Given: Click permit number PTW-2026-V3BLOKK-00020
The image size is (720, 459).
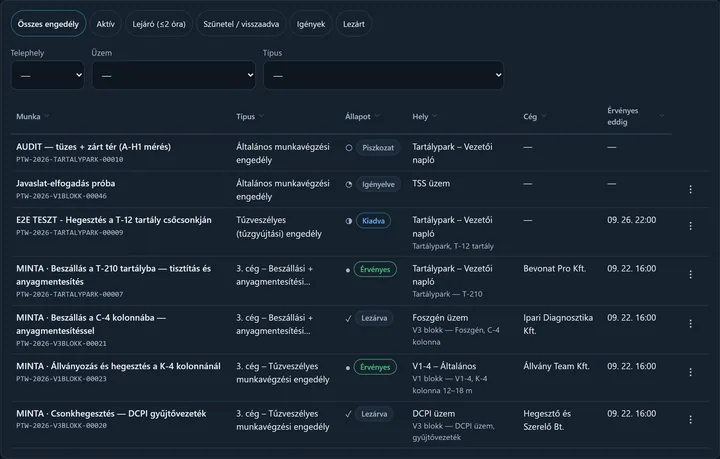Looking at the screenshot, I should pos(62,426).
